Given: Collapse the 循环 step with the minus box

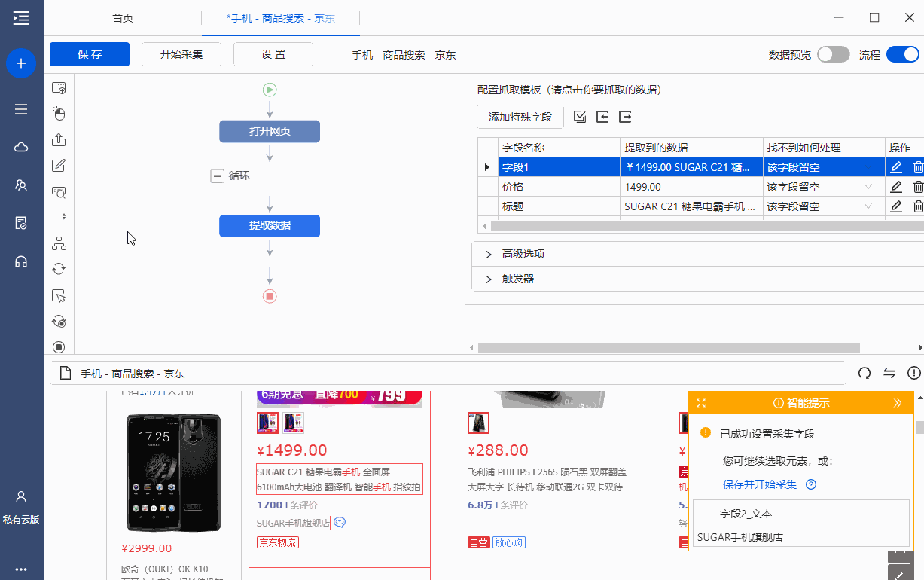Looking at the screenshot, I should click(x=217, y=176).
